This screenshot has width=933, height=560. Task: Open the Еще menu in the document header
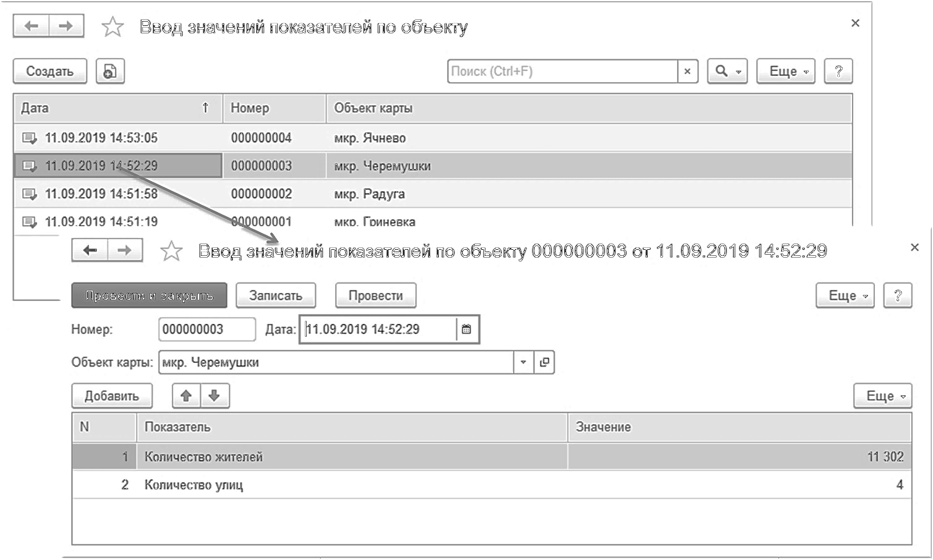coord(845,295)
